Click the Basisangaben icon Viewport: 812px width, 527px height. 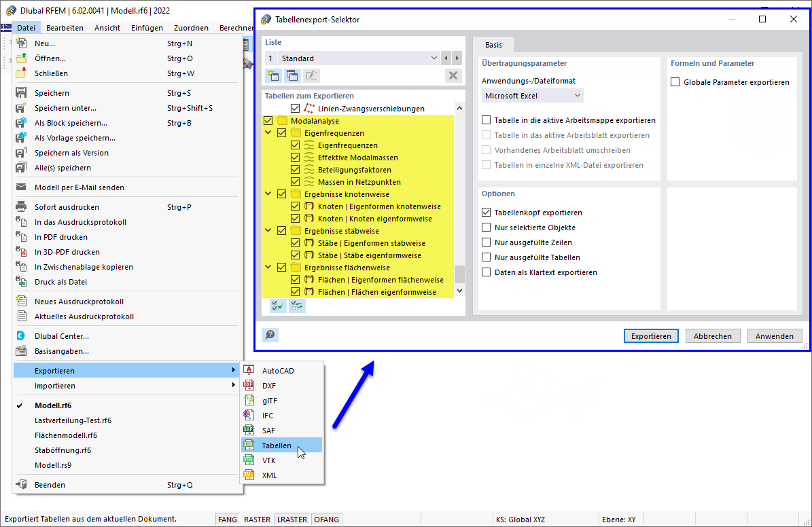[x=21, y=351]
